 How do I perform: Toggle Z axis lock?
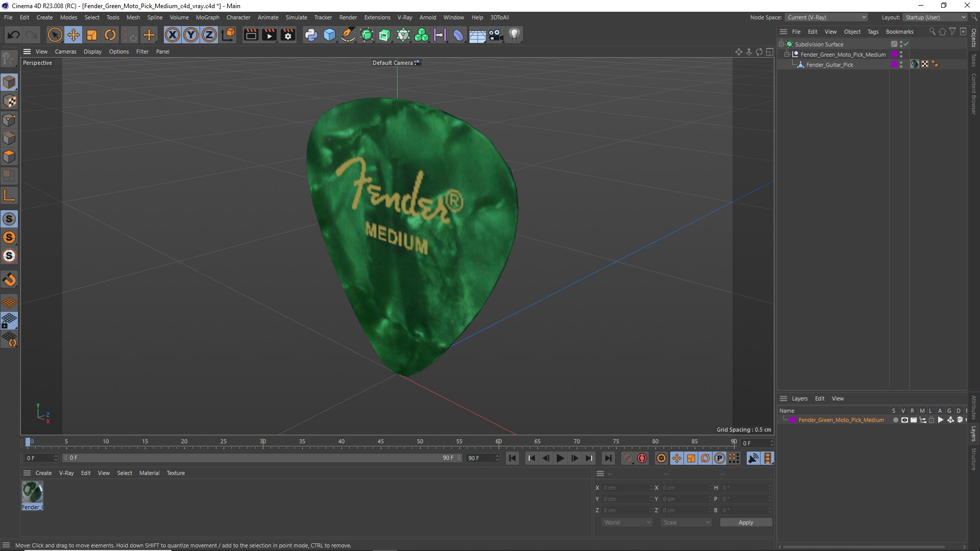(x=209, y=35)
